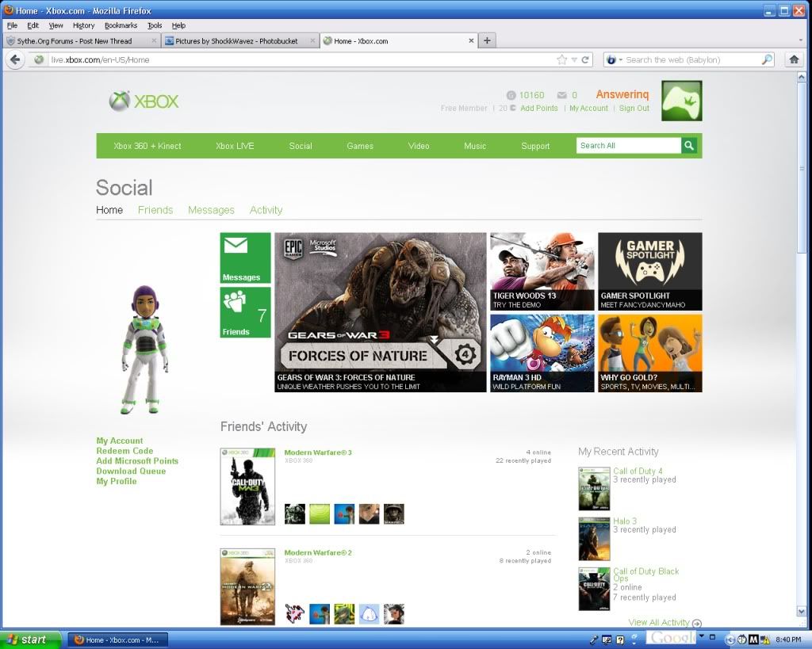Go back with the Firefox back arrow
The width and height of the screenshot is (812, 649).
tap(15, 60)
